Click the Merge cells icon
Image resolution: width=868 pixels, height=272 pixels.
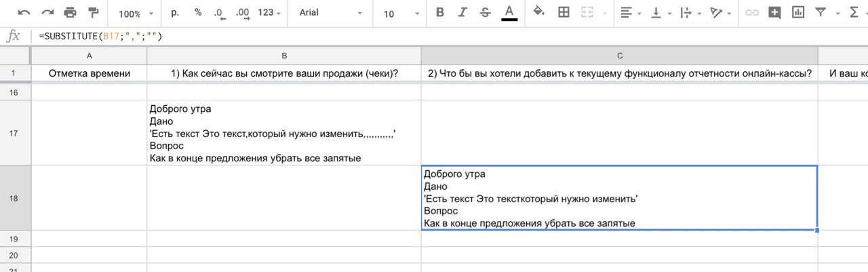click(x=587, y=12)
